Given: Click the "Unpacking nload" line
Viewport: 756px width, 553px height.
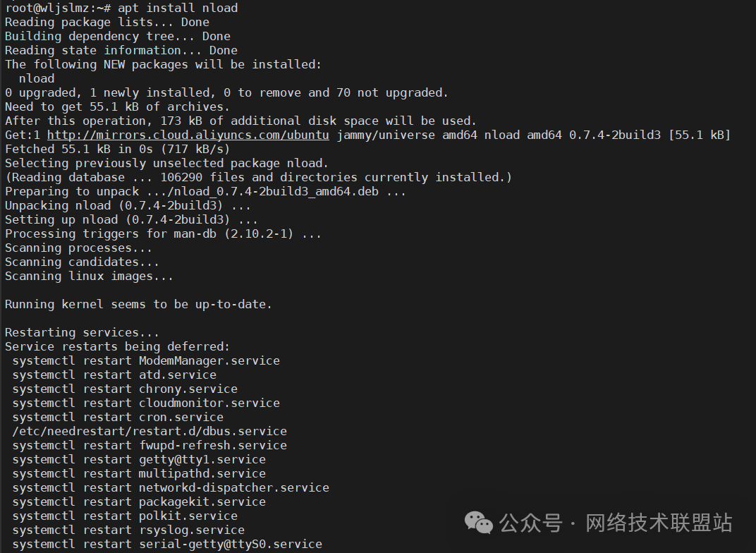Looking at the screenshot, I should [128, 205].
